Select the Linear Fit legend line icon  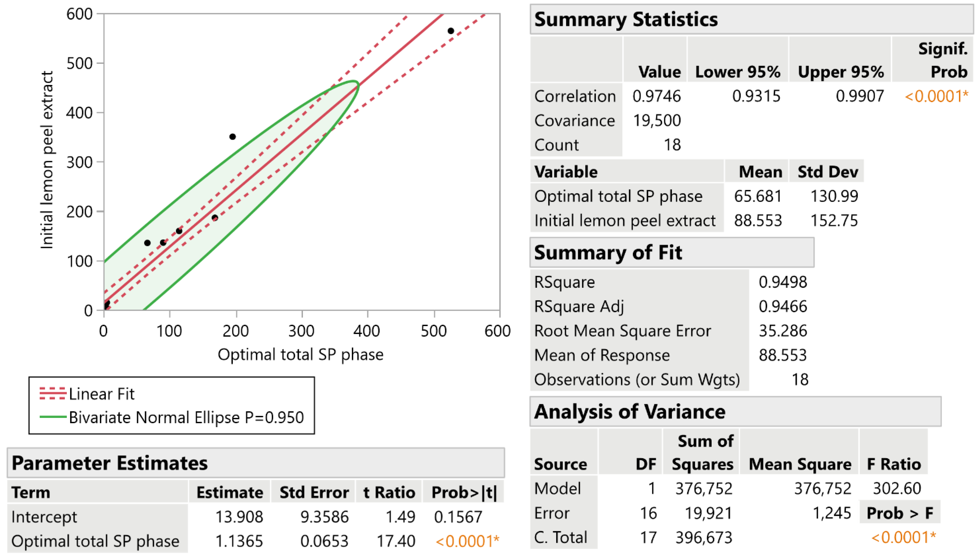tap(53, 393)
